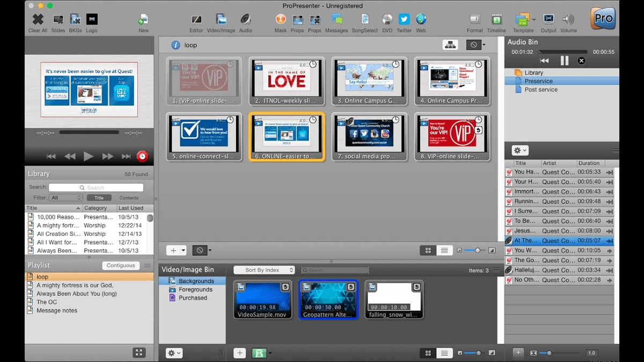The height and width of the screenshot is (362, 644).
Task: Pause the Audio Bin playback
Action: coord(564,61)
